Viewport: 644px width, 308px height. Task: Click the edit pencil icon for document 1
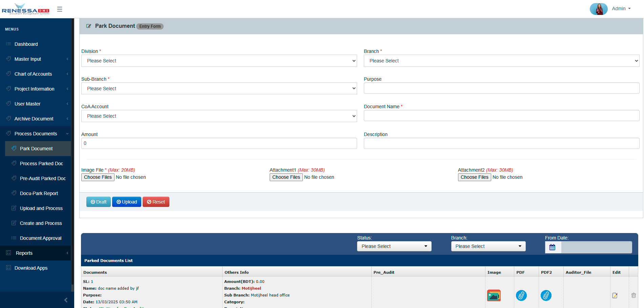(x=615, y=295)
